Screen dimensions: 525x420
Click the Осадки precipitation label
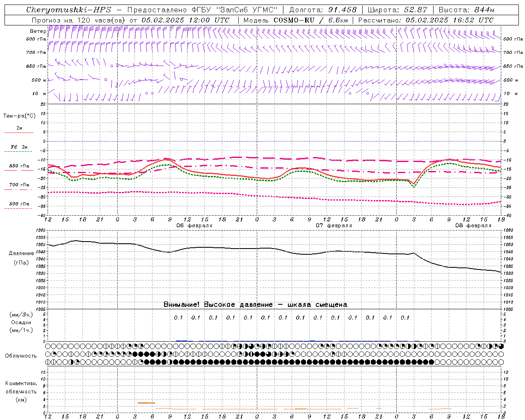tap(21, 322)
